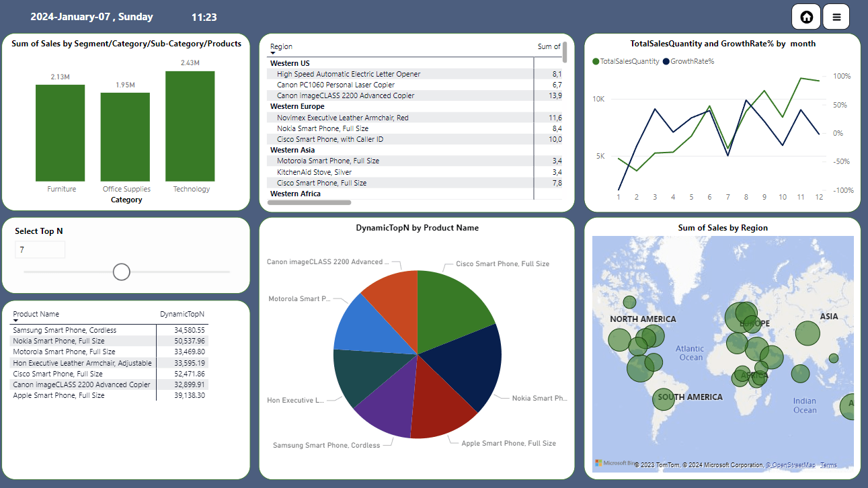Click sort arrow under Product Name header
The height and width of the screenshot is (488, 868).
click(15, 321)
